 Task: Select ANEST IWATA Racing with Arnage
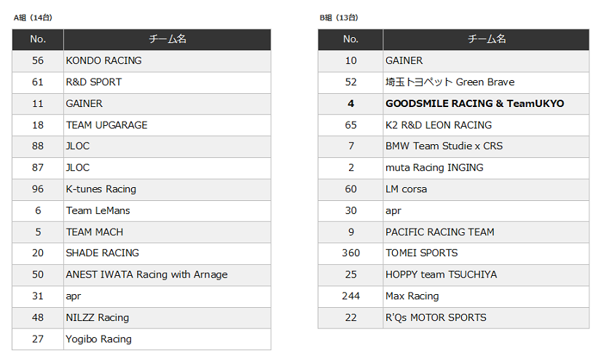click(x=146, y=274)
